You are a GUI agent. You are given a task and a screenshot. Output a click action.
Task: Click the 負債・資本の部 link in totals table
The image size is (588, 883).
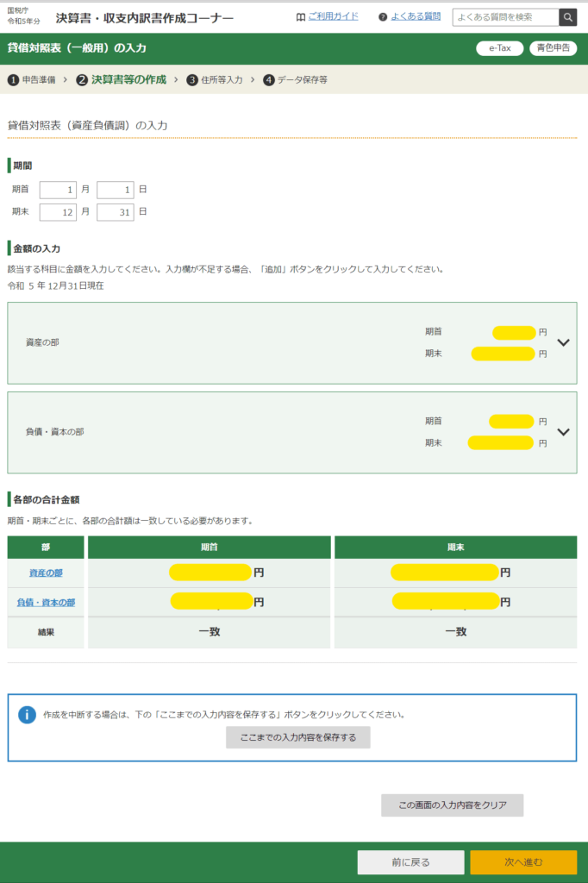pos(46,602)
